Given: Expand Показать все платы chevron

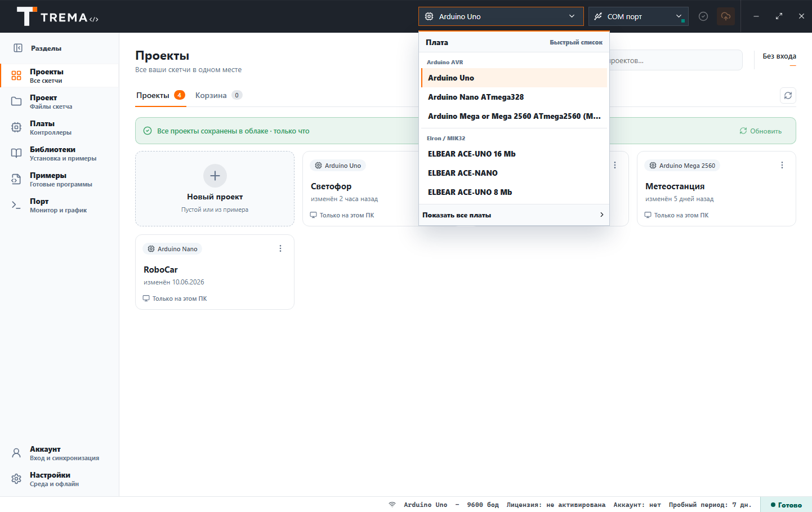Looking at the screenshot, I should 602,215.
